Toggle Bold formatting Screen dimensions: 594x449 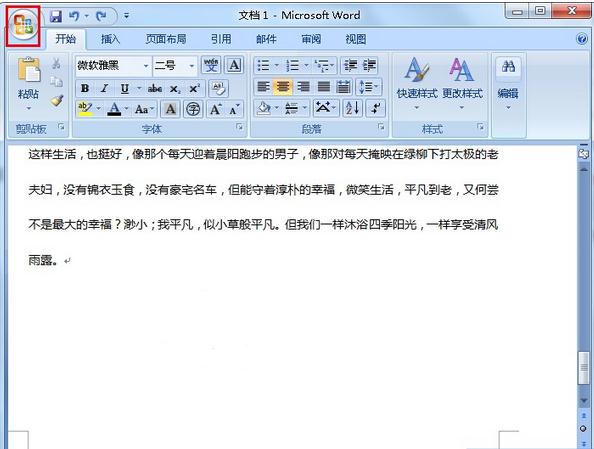(85, 89)
